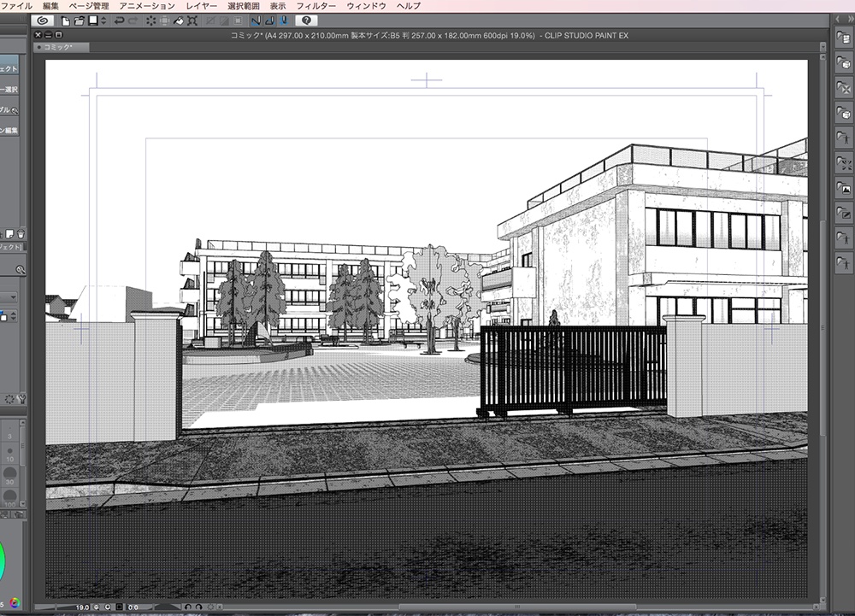Activate Scale/Rotate transform icon

click(192, 21)
